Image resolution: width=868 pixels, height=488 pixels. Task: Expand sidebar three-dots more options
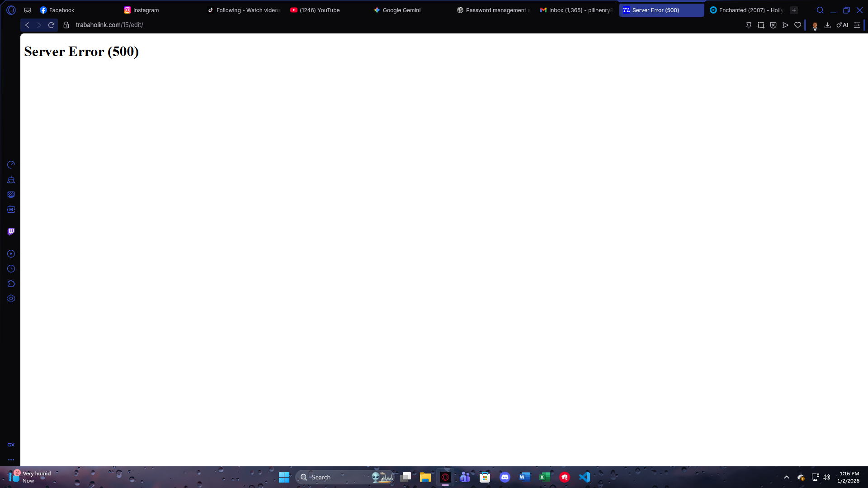pos(11,460)
